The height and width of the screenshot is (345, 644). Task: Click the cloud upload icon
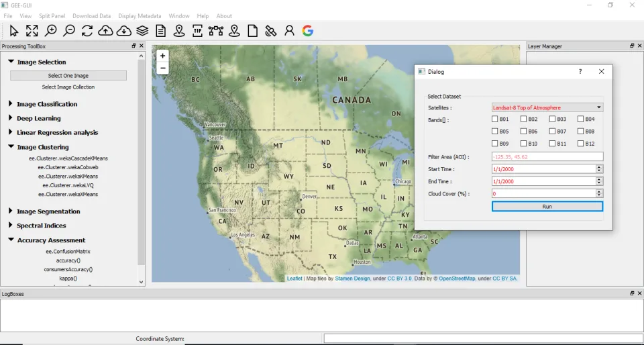click(x=105, y=31)
